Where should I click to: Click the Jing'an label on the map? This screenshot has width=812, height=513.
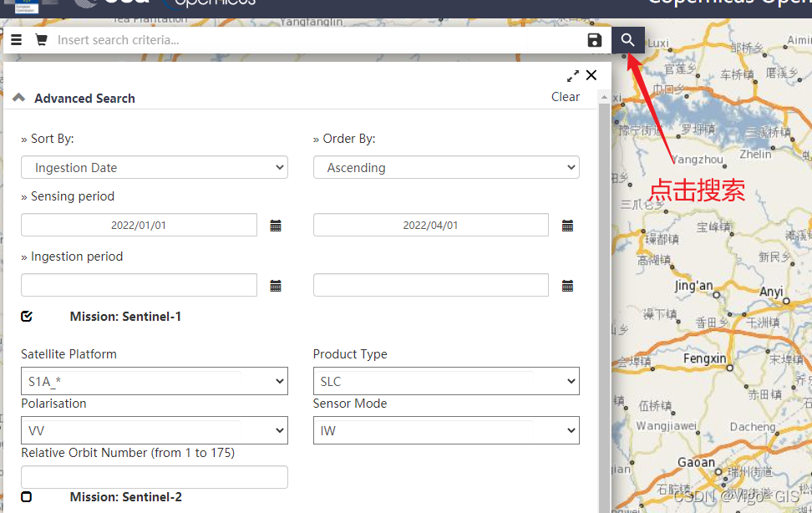click(694, 286)
